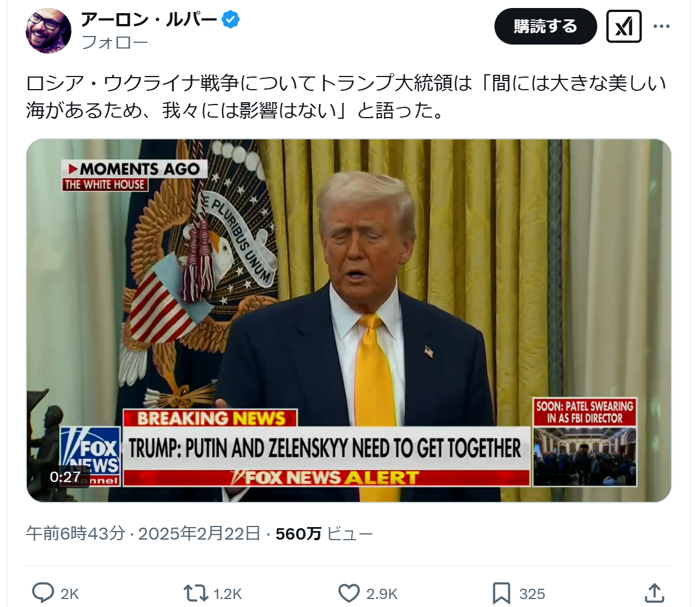Click the アーロン・ルパー display name

[149, 20]
